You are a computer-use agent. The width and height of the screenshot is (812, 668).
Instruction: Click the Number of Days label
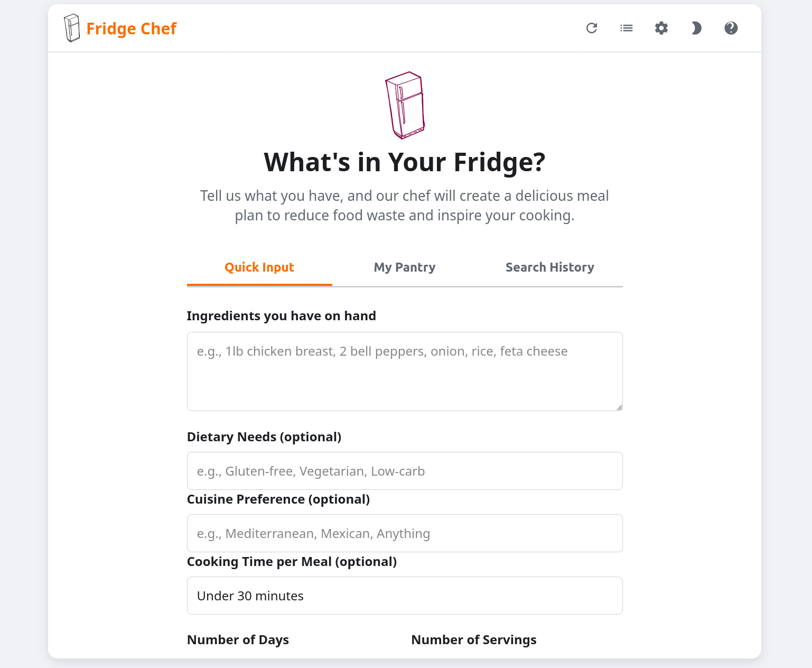coord(238,640)
